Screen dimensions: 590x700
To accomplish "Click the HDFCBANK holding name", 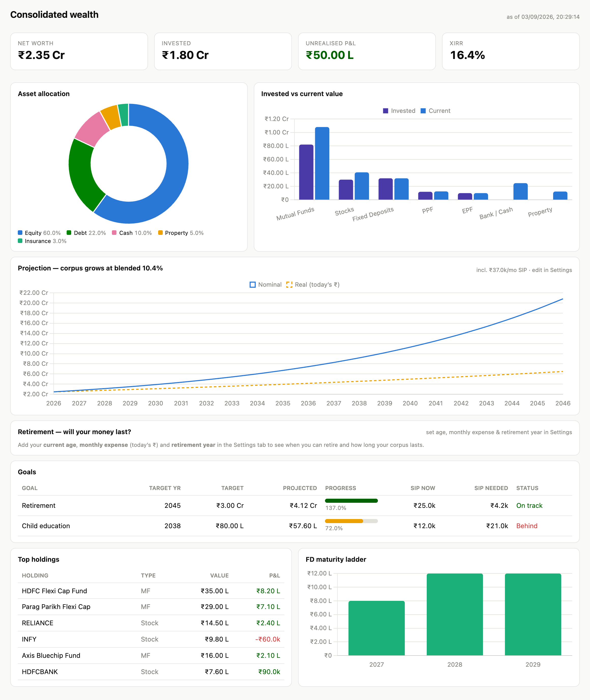I will (40, 672).
